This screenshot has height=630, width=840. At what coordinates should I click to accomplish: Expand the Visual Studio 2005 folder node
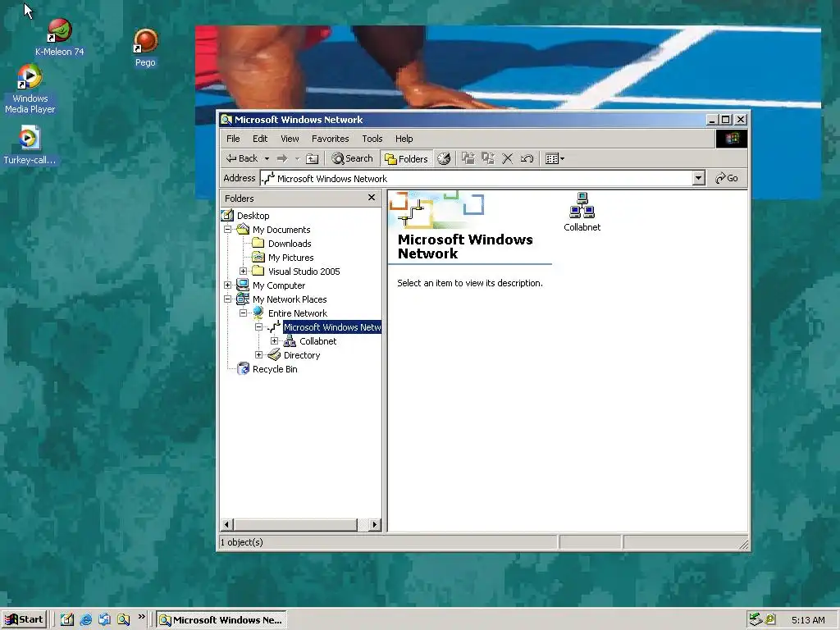coord(243,271)
